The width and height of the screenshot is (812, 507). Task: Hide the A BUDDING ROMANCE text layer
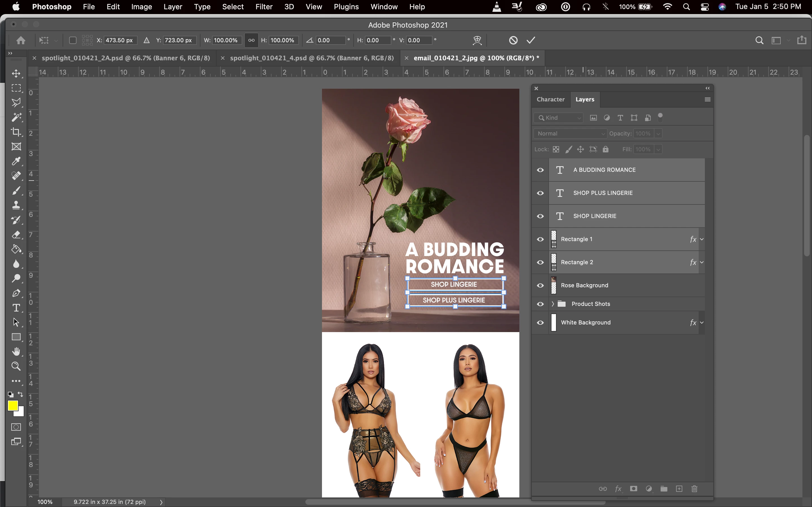tap(540, 170)
